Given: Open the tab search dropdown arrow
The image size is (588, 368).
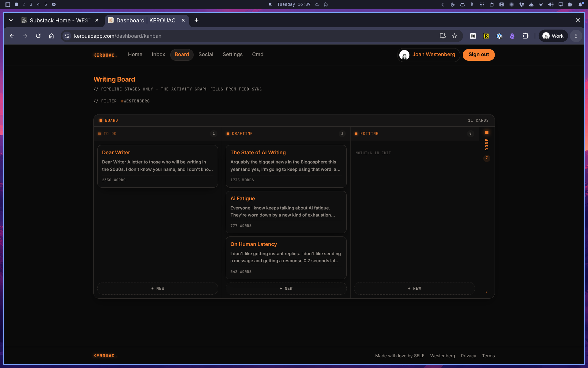Looking at the screenshot, I should pos(11,20).
